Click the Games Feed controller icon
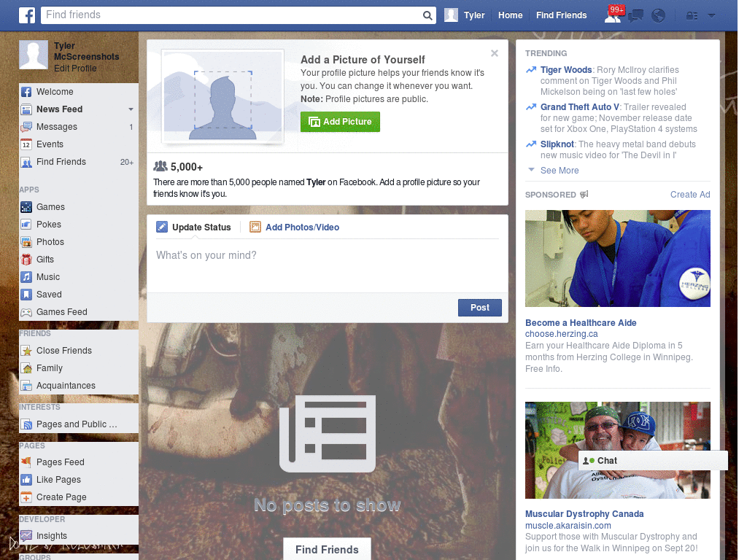 [x=26, y=312]
